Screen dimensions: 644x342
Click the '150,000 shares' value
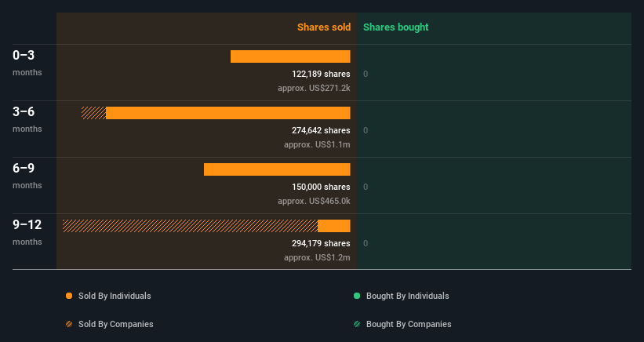tap(321, 187)
